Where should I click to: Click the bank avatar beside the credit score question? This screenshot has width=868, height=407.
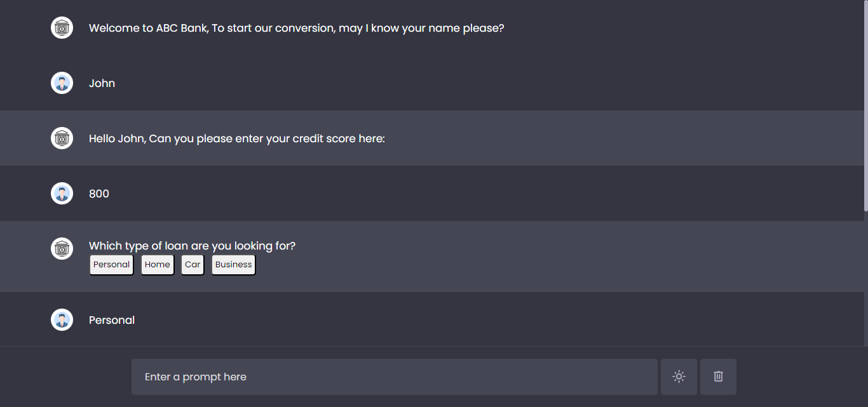coord(62,138)
